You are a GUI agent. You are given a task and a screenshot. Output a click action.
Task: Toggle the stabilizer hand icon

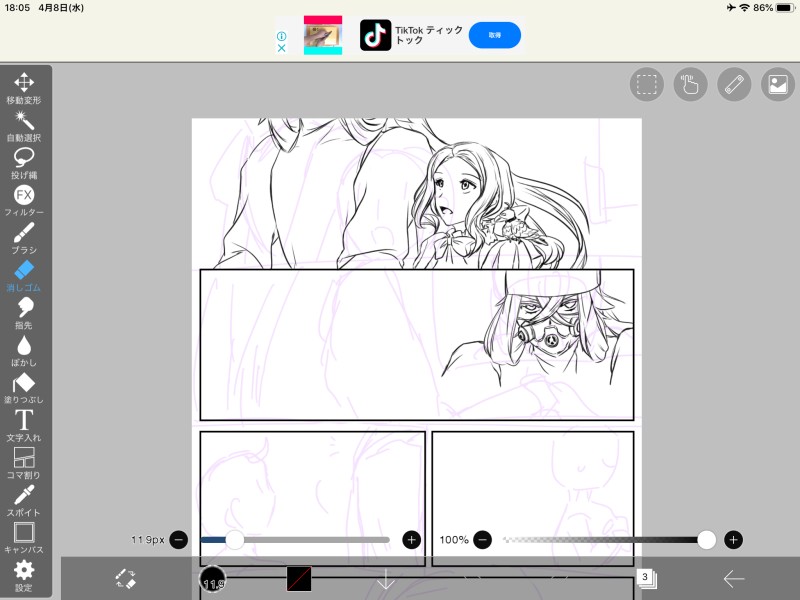(x=690, y=84)
